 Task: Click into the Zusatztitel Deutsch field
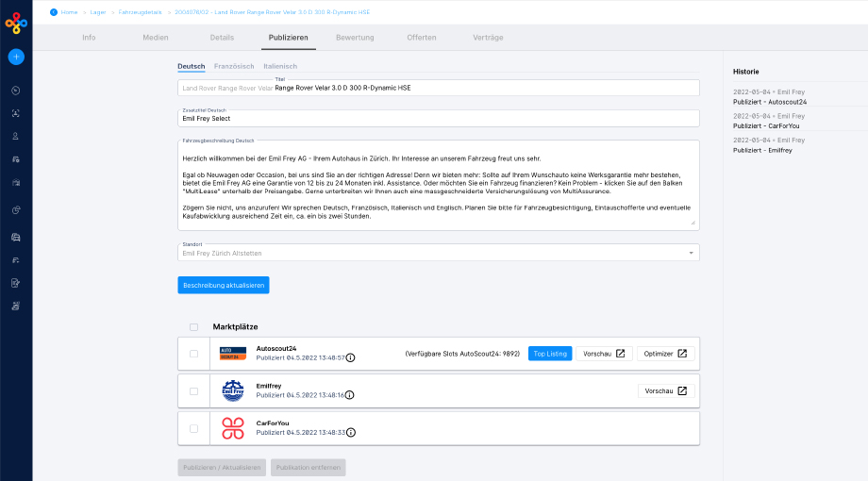click(439, 119)
